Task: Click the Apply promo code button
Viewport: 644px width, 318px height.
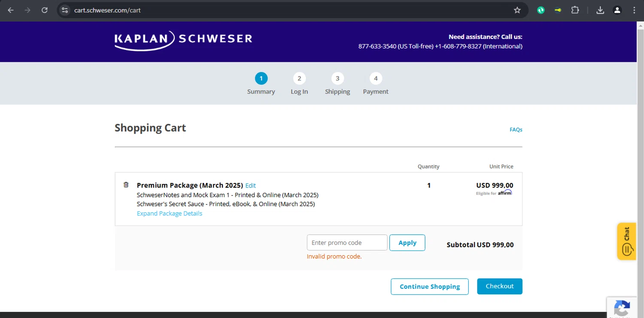Action: tap(407, 243)
